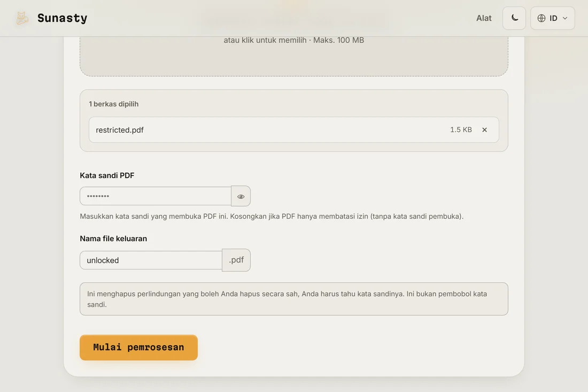Click the upload drop zone to choose files
This screenshot has width=588, height=392.
(x=294, y=56)
